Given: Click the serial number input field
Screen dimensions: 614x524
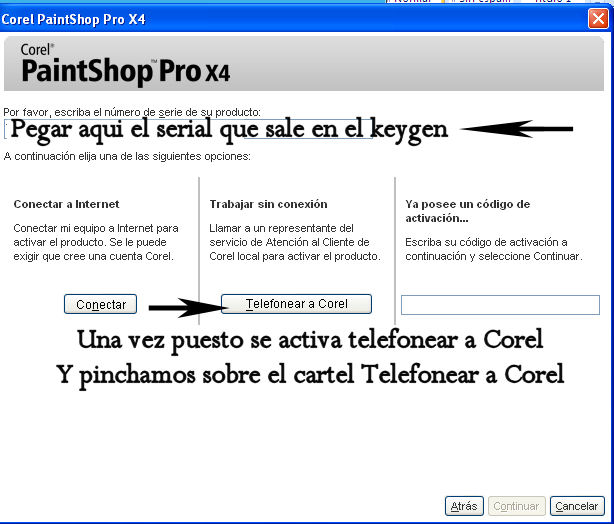Looking at the screenshot, I should pos(188,129).
